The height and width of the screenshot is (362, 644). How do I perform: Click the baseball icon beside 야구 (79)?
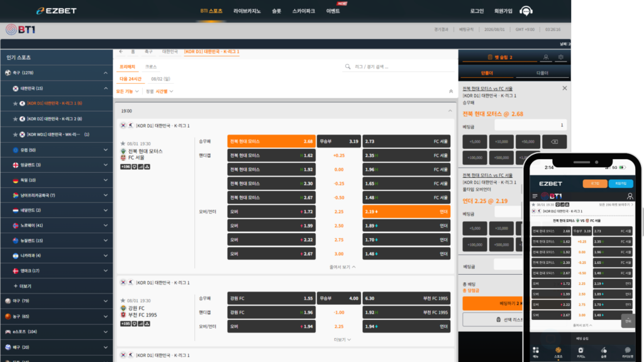coord(8,301)
